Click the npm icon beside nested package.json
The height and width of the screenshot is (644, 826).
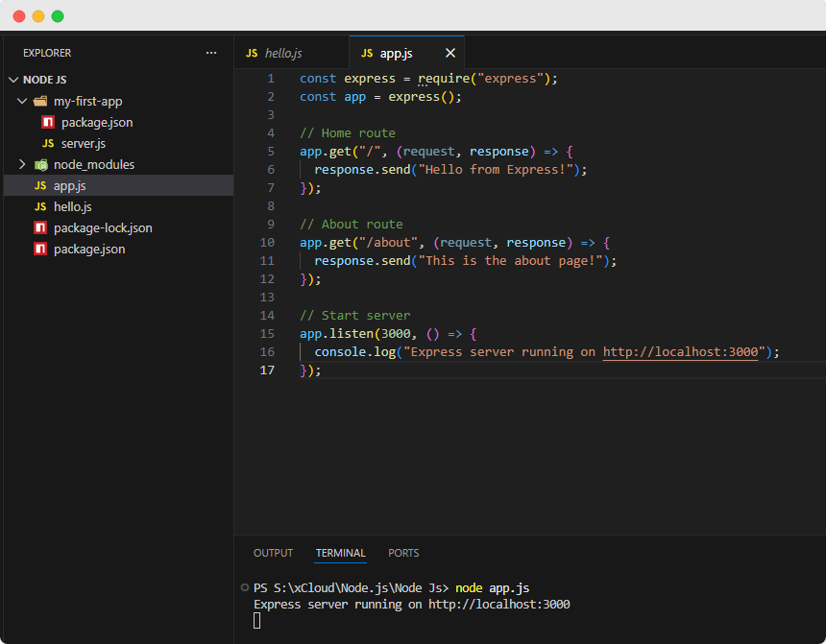point(48,123)
